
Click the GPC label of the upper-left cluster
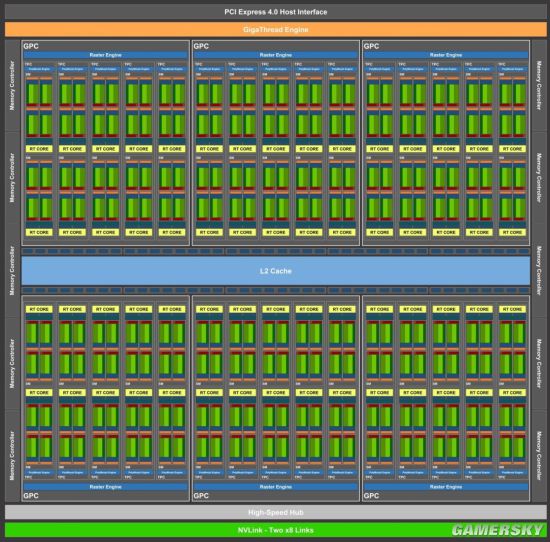[x=31, y=46]
